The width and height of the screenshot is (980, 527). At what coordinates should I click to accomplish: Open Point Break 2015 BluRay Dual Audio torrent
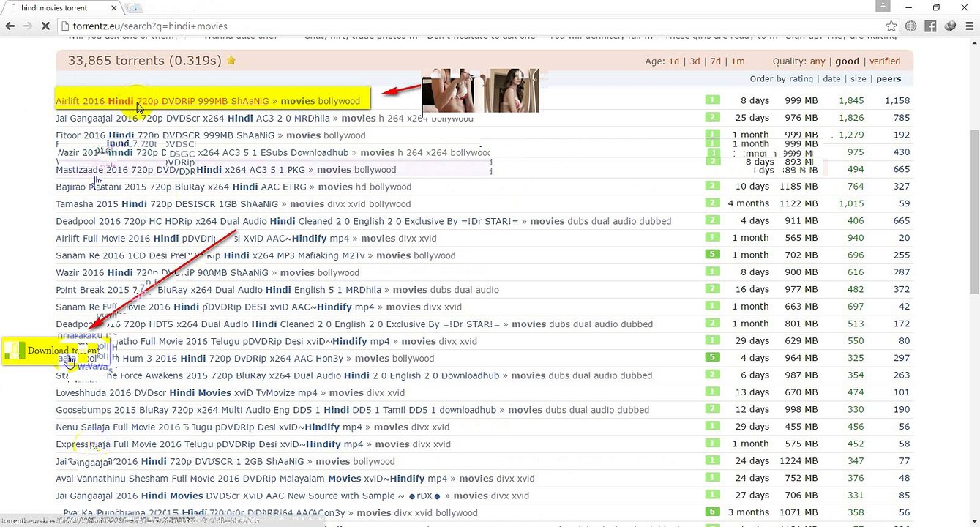point(220,290)
